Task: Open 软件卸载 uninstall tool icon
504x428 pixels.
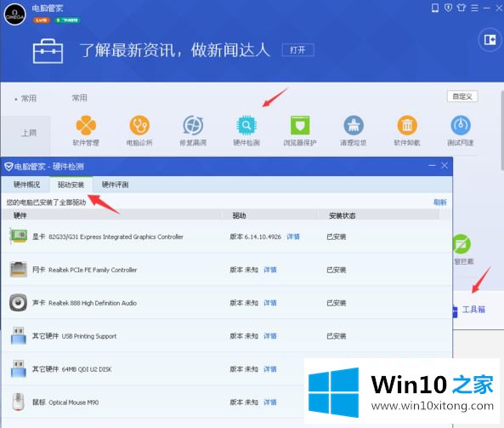Action: click(x=407, y=125)
